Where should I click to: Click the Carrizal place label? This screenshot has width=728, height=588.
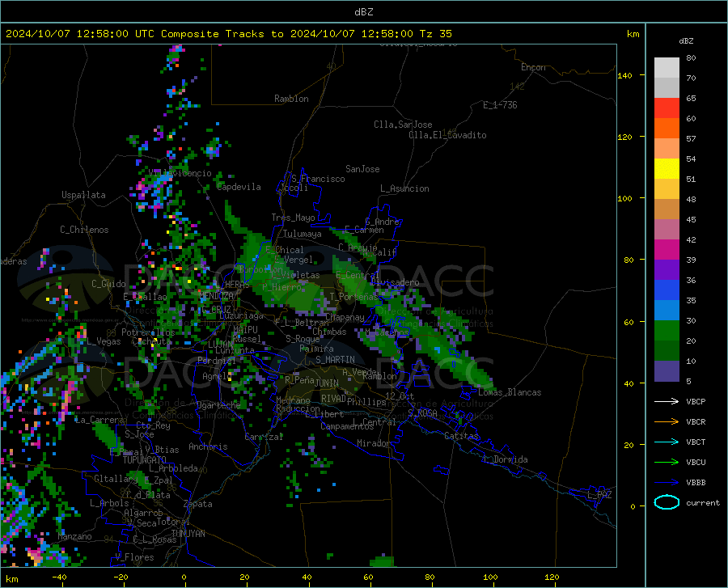pyautogui.click(x=264, y=437)
